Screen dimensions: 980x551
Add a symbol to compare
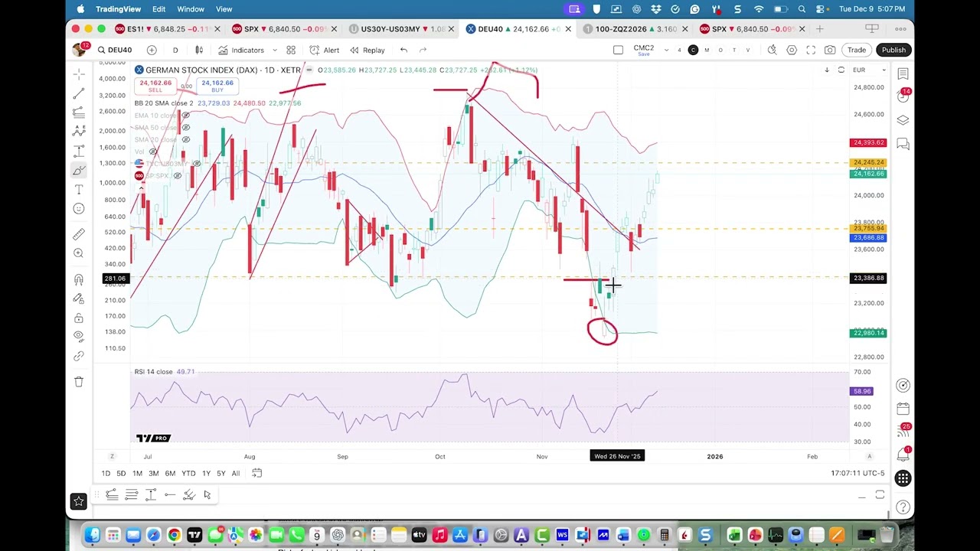(152, 50)
